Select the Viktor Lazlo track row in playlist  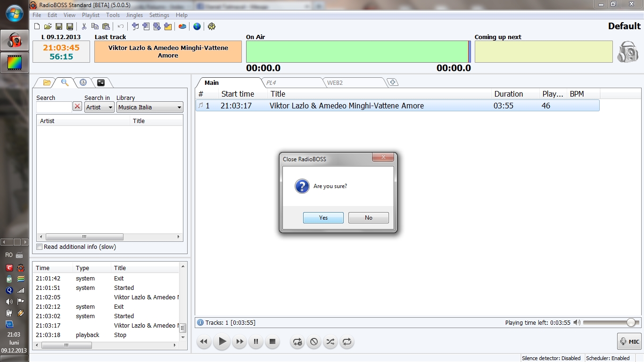click(x=397, y=106)
